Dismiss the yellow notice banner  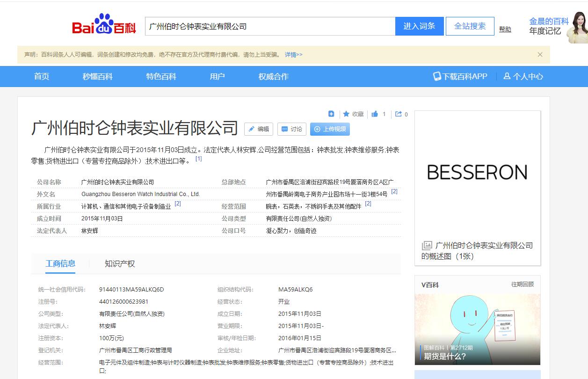pyautogui.click(x=540, y=54)
